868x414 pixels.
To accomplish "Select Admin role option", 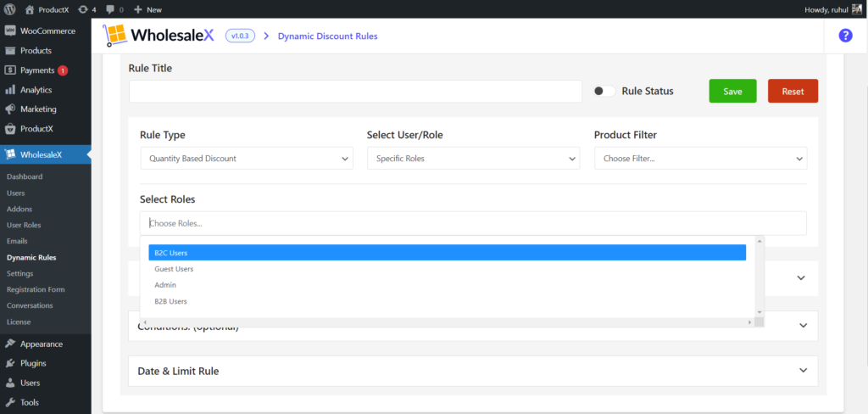I will (448, 285).
